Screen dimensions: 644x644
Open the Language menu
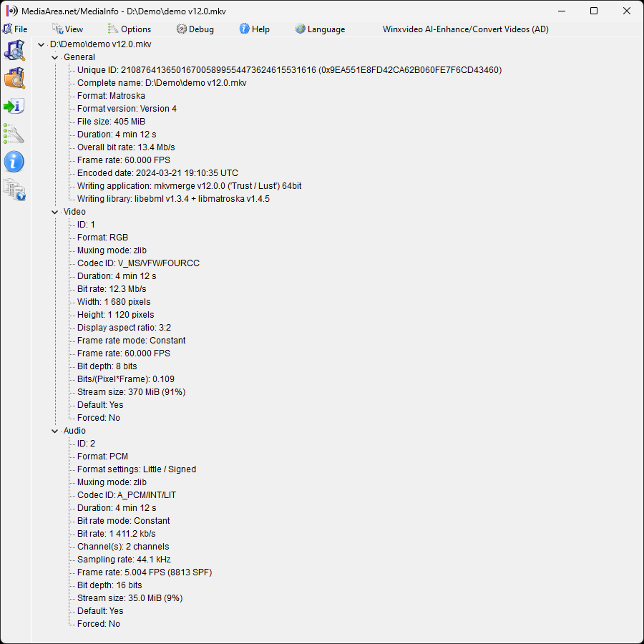pyautogui.click(x=320, y=29)
